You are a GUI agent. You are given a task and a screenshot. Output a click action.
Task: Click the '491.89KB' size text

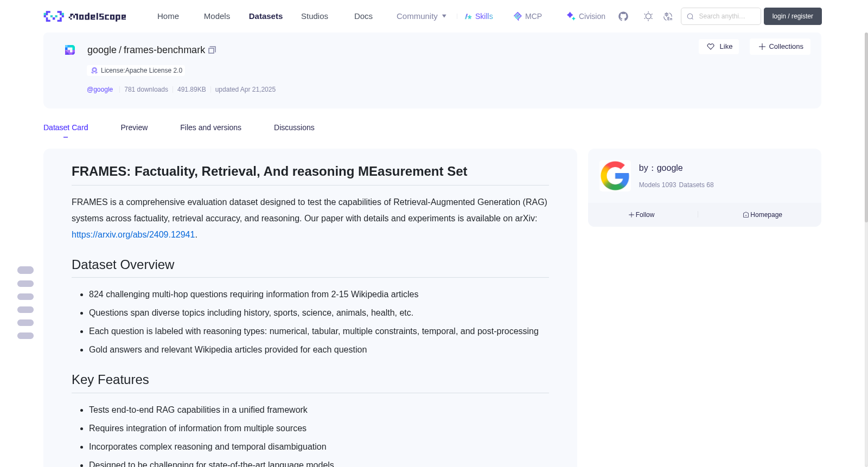(x=192, y=89)
